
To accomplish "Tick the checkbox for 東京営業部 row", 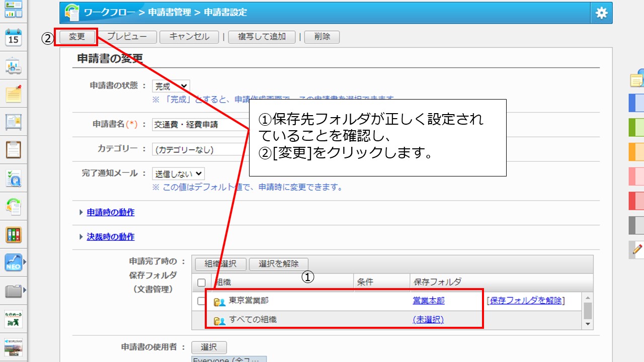I will point(201,301).
